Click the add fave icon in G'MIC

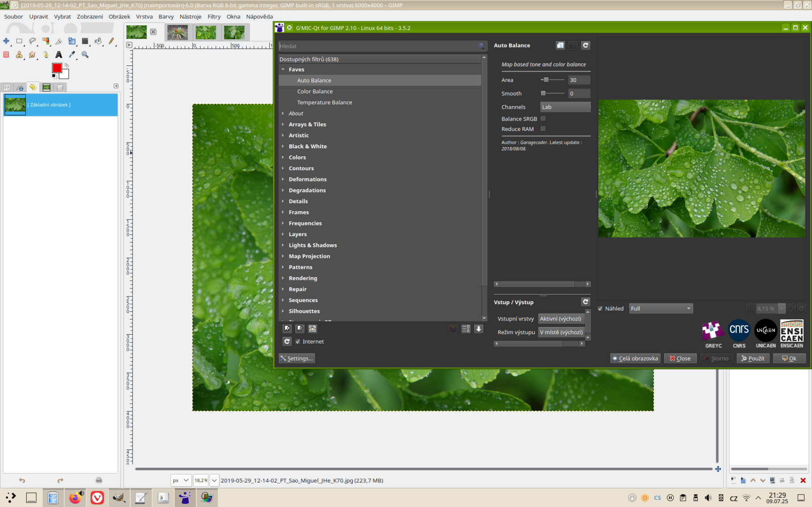click(287, 329)
